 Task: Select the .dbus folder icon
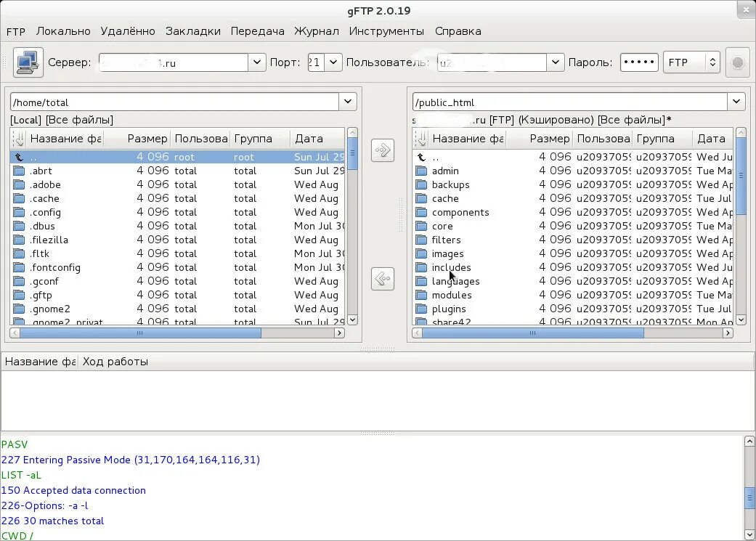(x=20, y=226)
